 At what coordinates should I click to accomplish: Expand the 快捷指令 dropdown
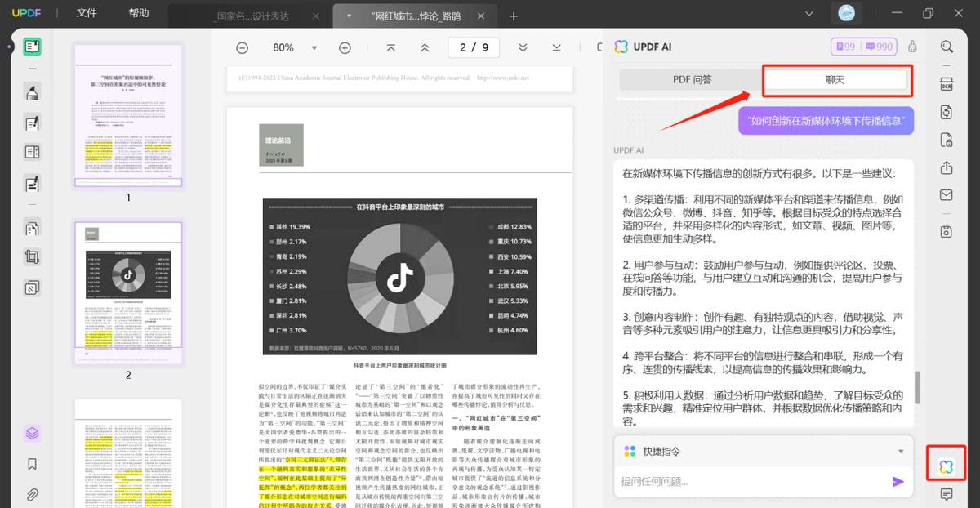(x=901, y=452)
